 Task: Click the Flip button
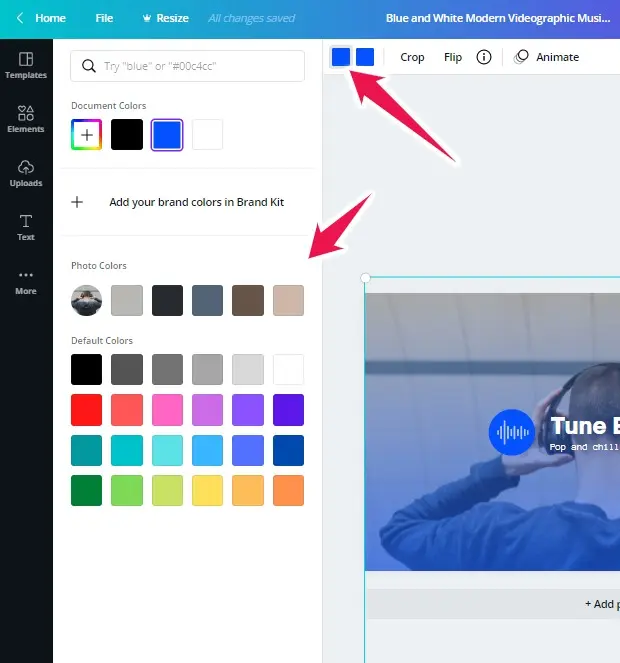coord(453,57)
